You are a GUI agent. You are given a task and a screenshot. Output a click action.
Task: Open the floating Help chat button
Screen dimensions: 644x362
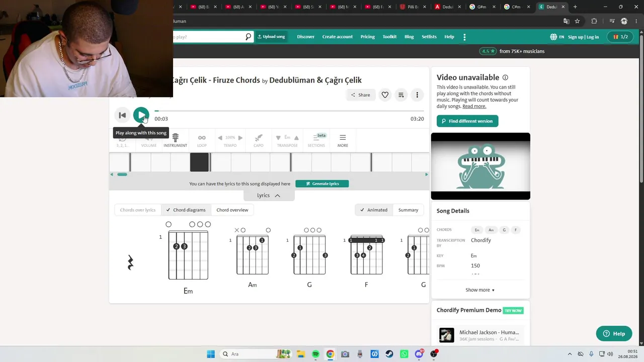[614, 333]
